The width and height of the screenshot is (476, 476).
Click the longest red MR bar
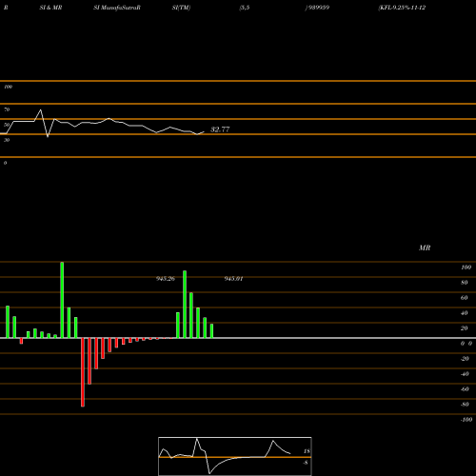point(83,372)
